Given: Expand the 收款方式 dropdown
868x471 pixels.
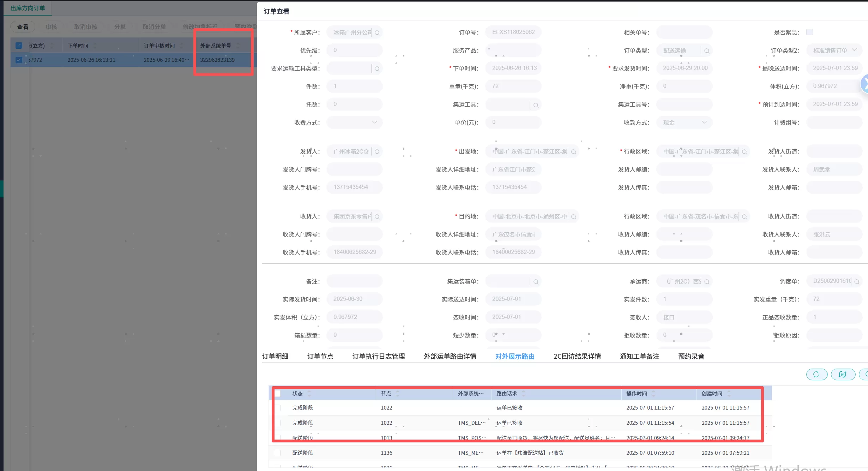Looking at the screenshot, I should click(704, 122).
